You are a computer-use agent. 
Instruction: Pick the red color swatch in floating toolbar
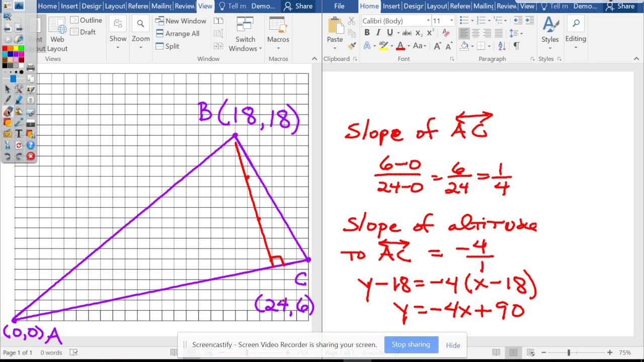point(5,48)
